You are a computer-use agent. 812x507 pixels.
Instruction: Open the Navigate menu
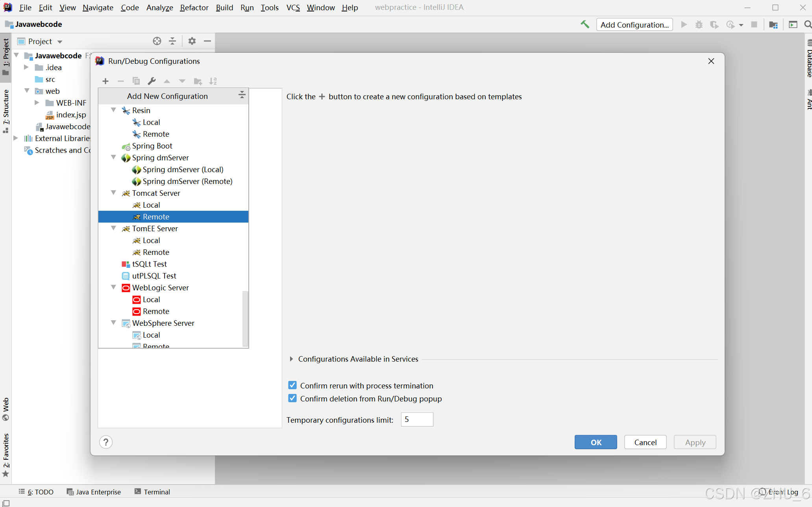point(98,7)
